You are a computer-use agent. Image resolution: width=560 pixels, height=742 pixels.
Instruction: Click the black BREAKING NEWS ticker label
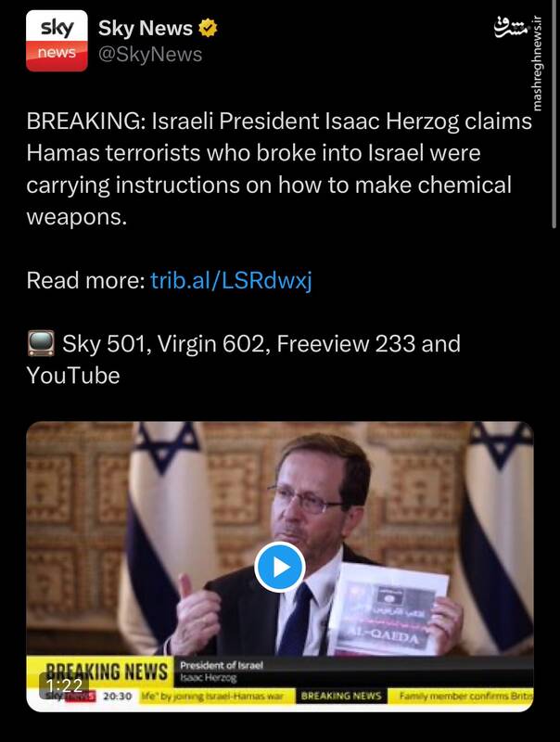pos(341,697)
